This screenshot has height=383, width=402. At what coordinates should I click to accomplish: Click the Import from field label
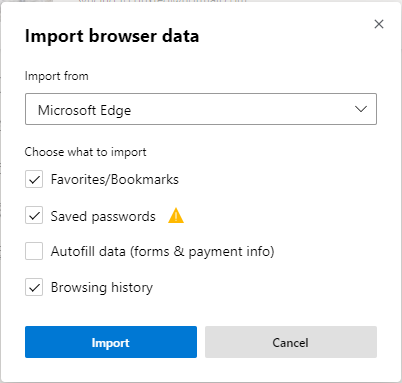coord(57,76)
